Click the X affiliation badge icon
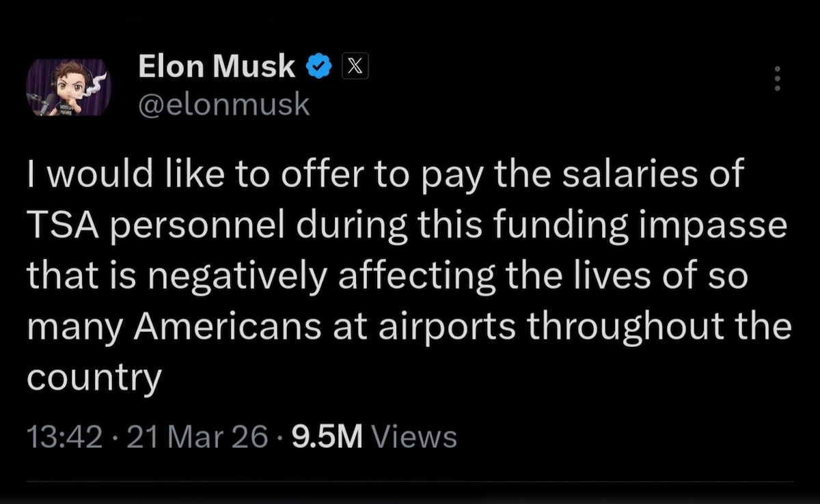Viewport: 820px width, 504px height. click(355, 67)
